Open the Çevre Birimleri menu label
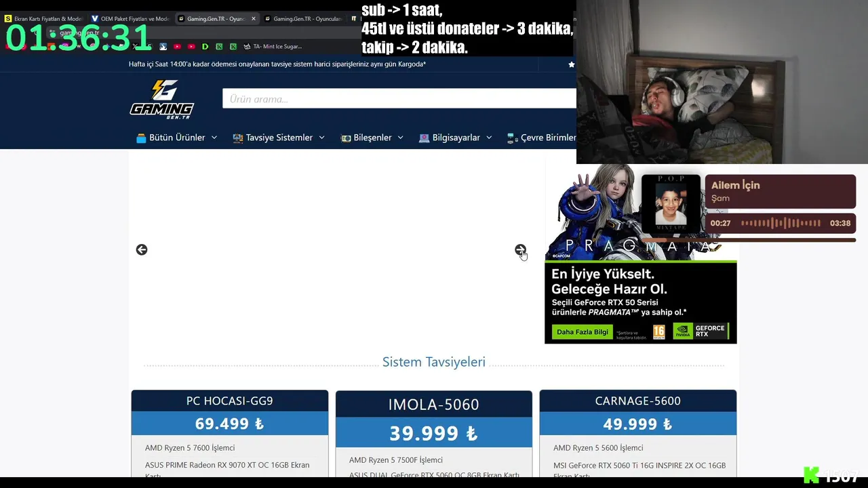The width and height of the screenshot is (868, 488). [548, 138]
